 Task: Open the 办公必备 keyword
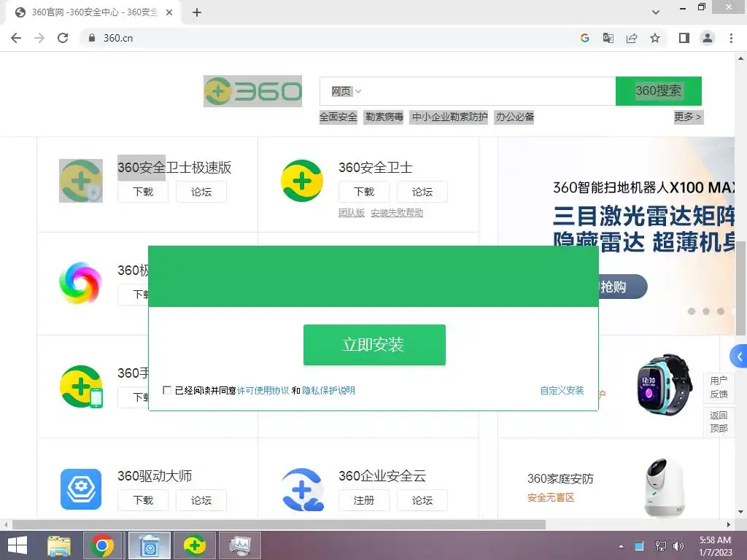tap(515, 117)
